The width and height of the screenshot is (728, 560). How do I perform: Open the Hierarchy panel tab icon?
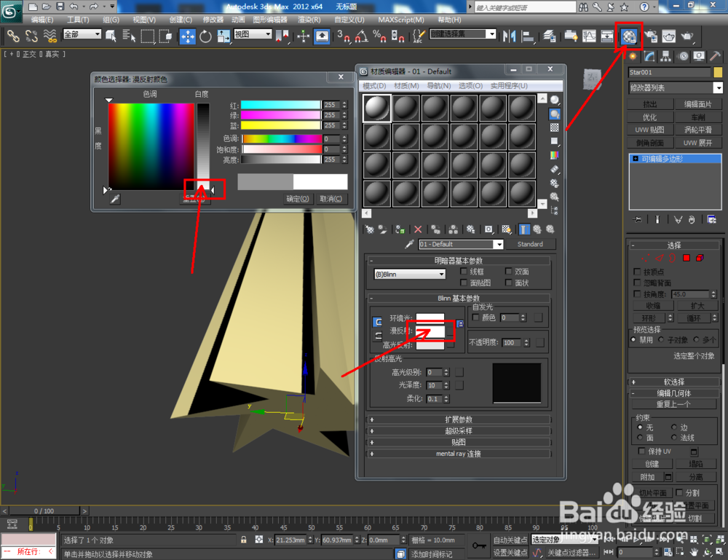tap(666, 57)
